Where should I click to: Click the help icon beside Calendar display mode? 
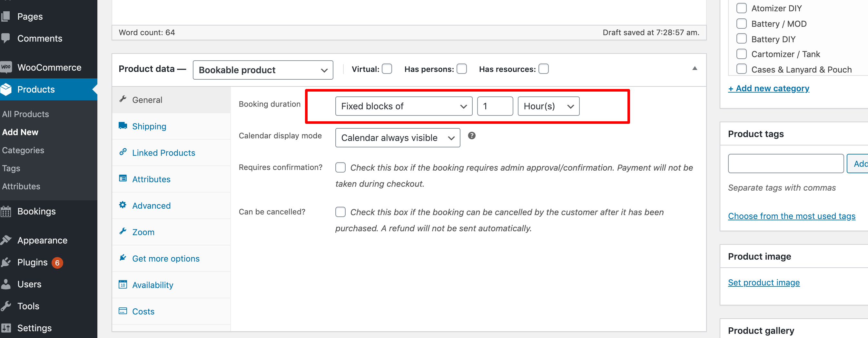[x=472, y=135]
